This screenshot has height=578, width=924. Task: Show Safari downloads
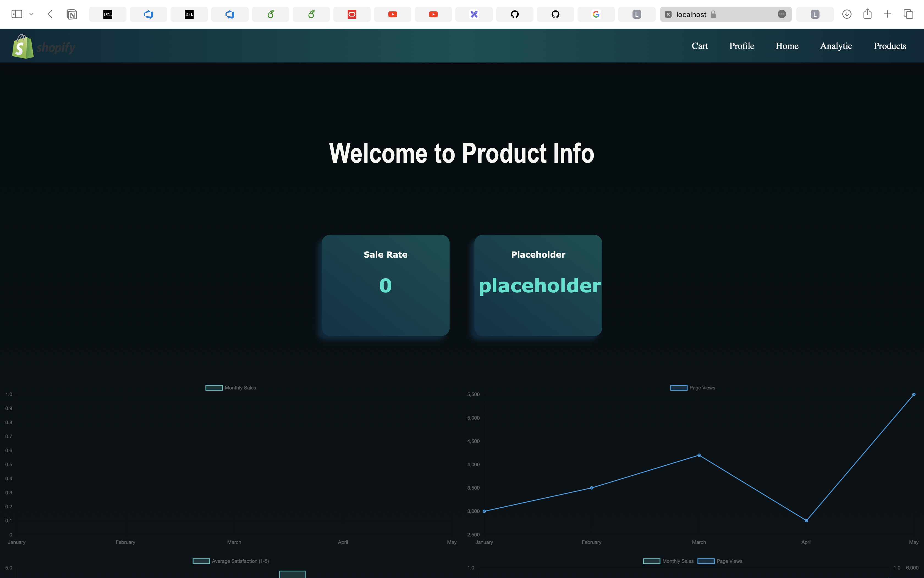[x=847, y=14]
